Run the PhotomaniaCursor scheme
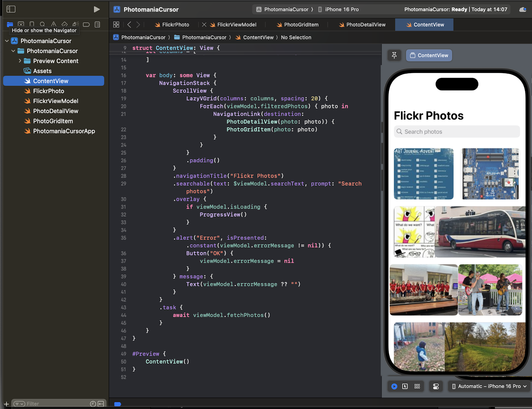Screen dimensions: 532x409 (x=96, y=9)
